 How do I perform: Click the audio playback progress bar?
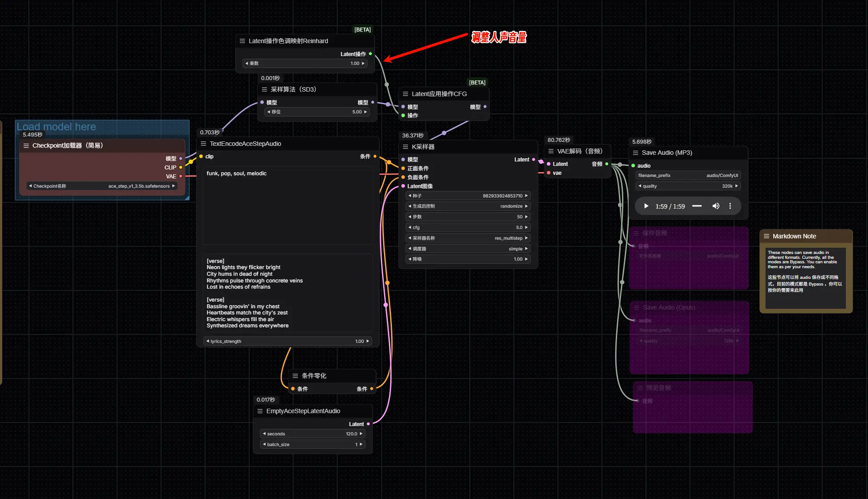pos(697,206)
